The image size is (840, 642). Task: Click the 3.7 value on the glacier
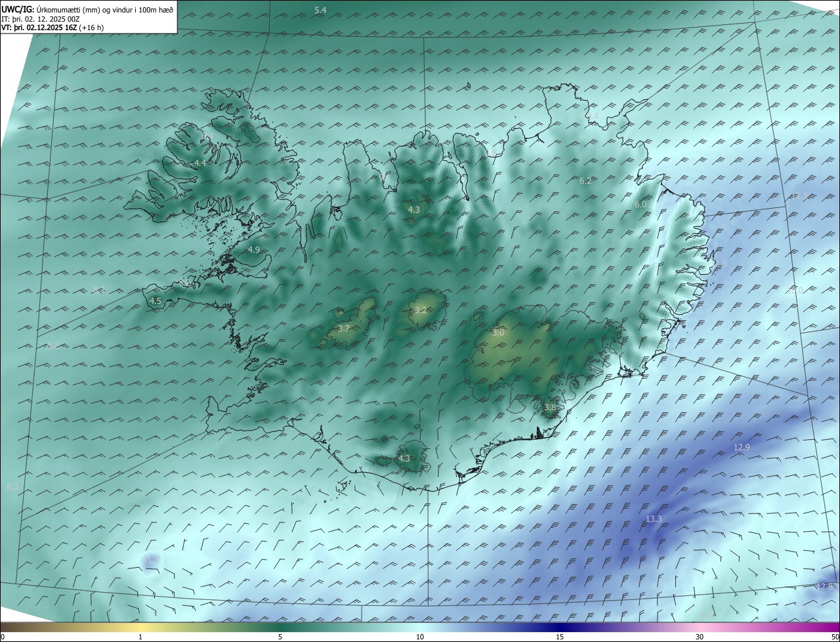344,328
